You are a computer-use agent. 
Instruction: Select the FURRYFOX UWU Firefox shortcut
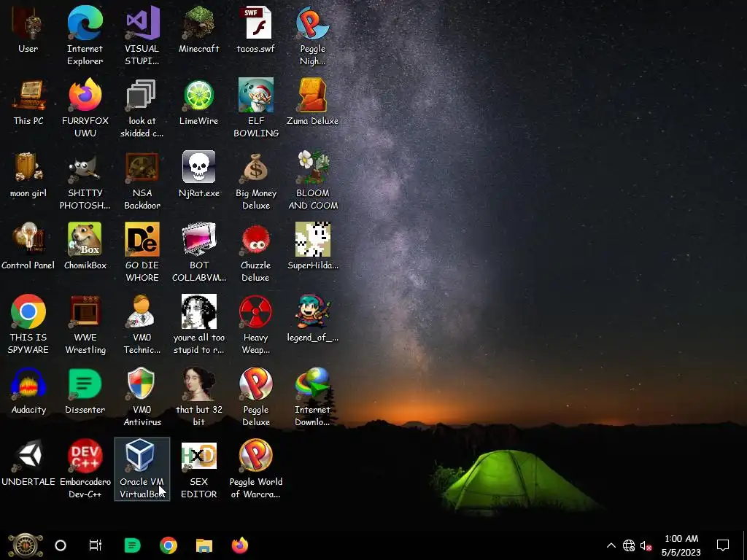(85, 108)
